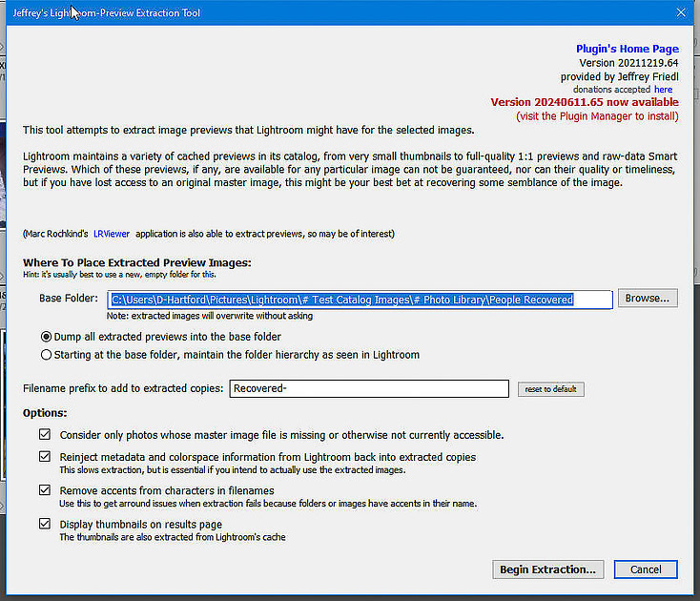Click the Base Folder path field
The width and height of the screenshot is (700, 601).
pos(360,300)
